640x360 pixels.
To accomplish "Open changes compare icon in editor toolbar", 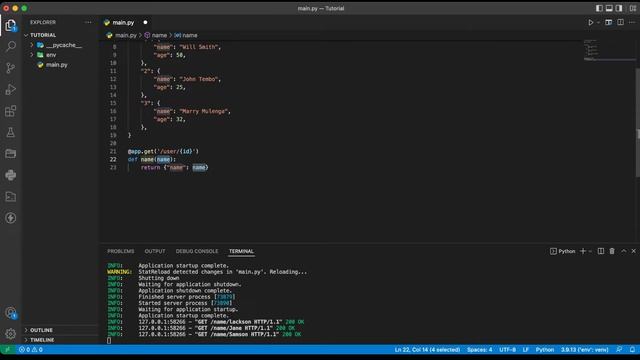I will [x=609, y=22].
